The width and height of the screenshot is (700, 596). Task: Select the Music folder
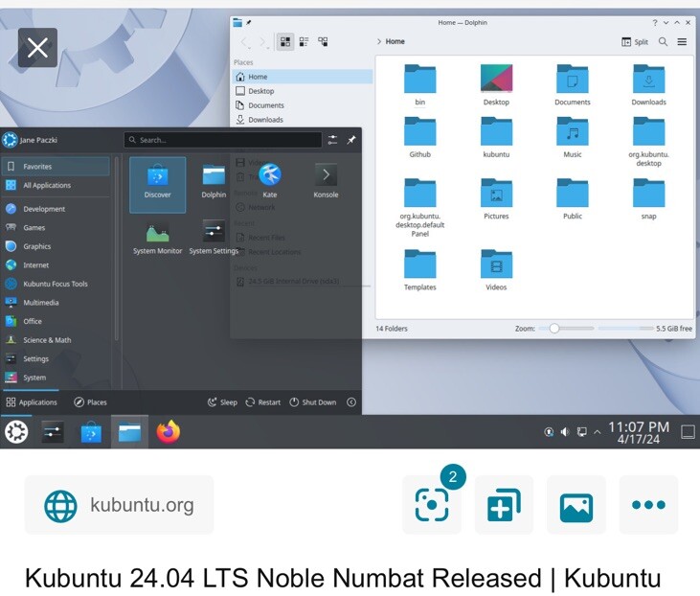tap(573, 138)
